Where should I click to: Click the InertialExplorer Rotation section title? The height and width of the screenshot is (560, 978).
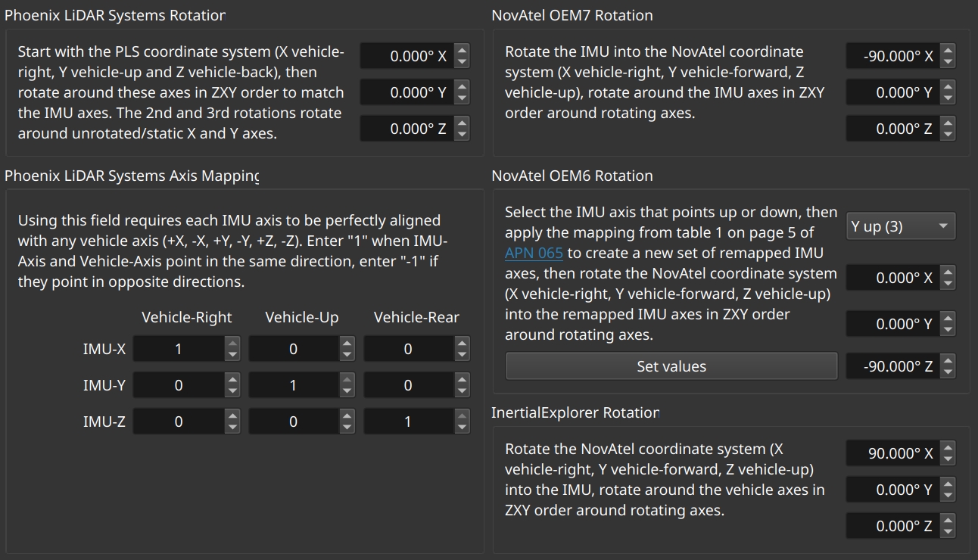tap(575, 412)
